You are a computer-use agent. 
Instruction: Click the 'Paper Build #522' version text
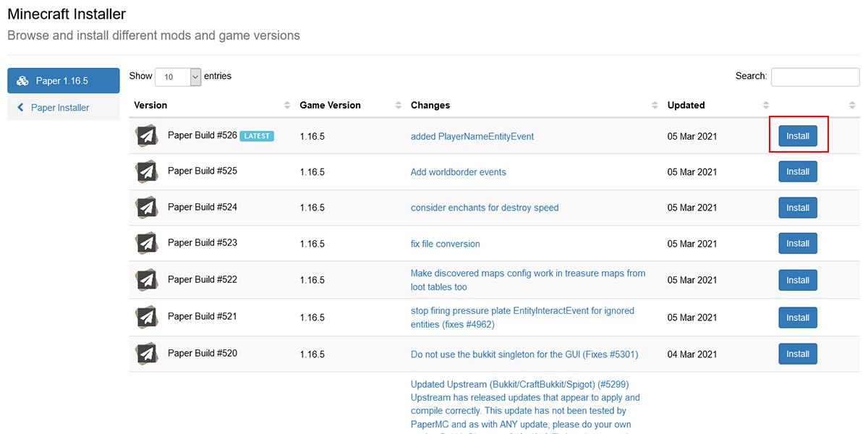[203, 279]
